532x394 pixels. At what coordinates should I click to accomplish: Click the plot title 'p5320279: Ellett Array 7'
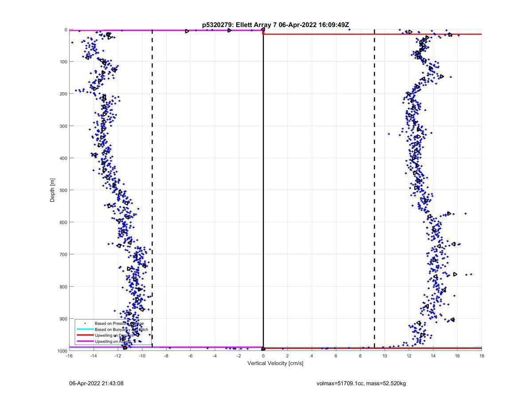click(x=240, y=25)
